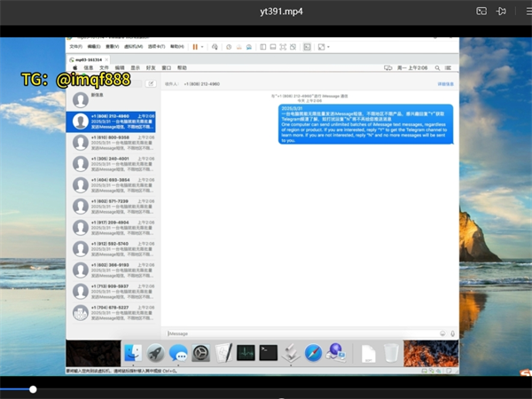The image size is (532, 399).
Task: Open Finder from the dock
Action: coord(133,353)
